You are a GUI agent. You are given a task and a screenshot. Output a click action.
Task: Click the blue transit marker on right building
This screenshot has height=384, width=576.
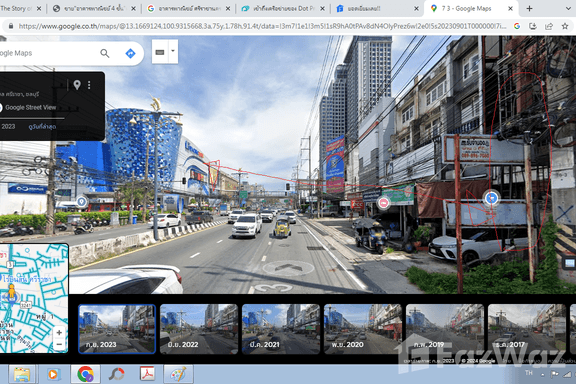(491, 198)
